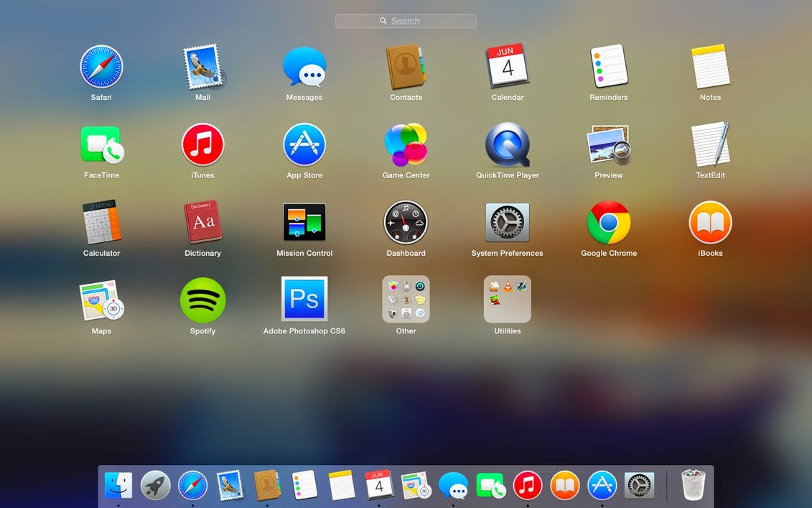The width and height of the screenshot is (812, 508).
Task: Open QuickTime Player
Action: [x=507, y=144]
